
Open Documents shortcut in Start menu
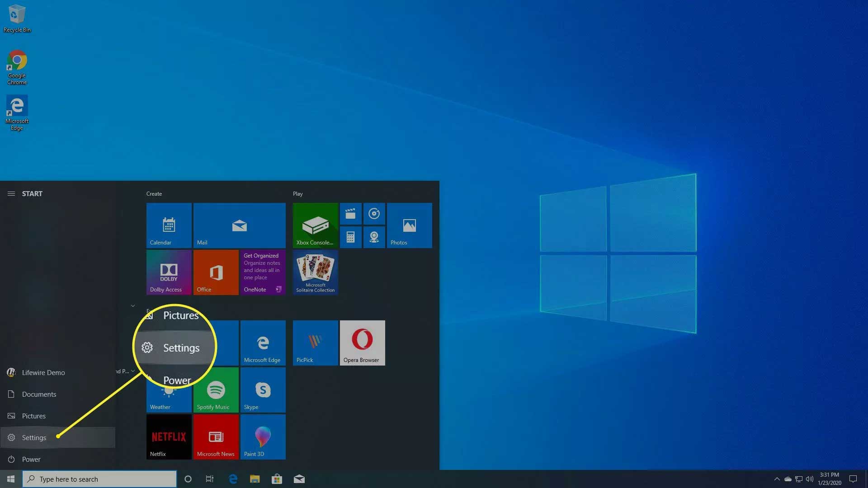pyautogui.click(x=39, y=394)
